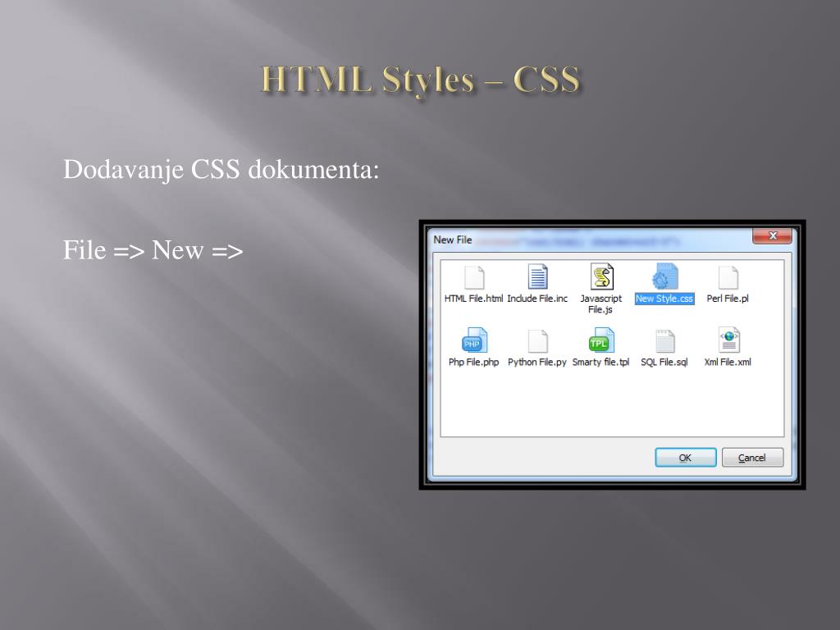Select the New Style.css gear icon

[x=664, y=277]
